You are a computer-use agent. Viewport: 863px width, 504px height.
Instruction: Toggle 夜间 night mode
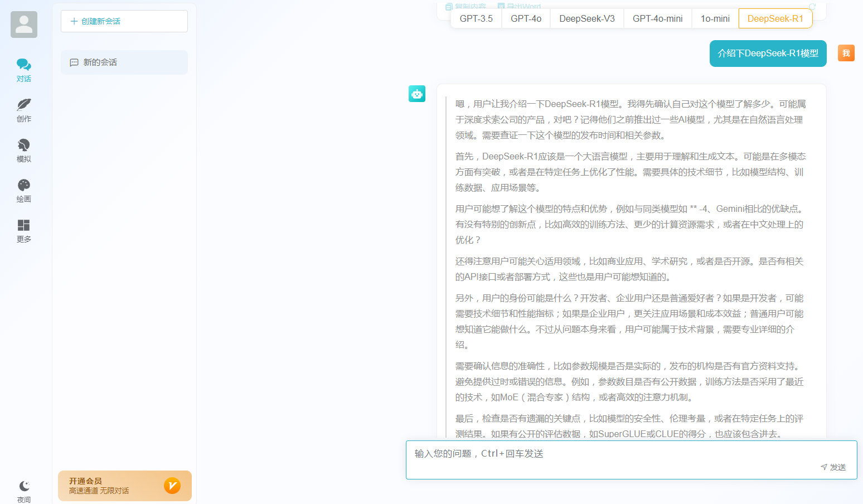coord(23,492)
